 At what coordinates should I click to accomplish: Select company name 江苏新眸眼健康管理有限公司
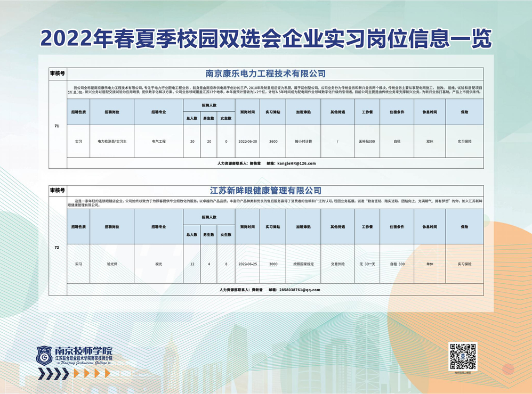(x=265, y=190)
